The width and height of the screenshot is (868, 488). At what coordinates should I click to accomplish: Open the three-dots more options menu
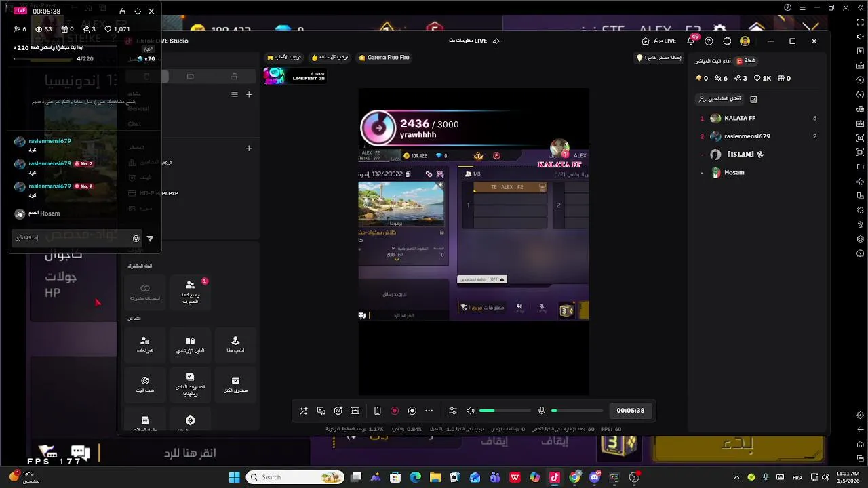(429, 411)
